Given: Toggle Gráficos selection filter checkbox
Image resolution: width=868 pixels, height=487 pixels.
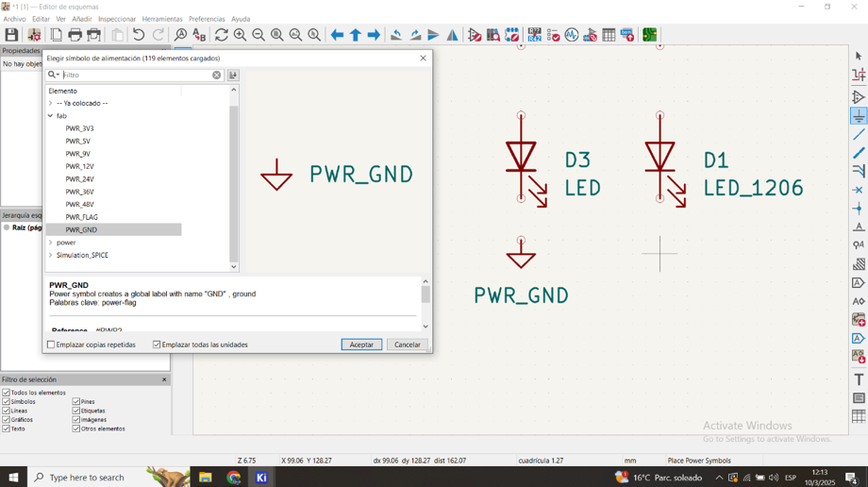Looking at the screenshot, I should pyautogui.click(x=6, y=419).
